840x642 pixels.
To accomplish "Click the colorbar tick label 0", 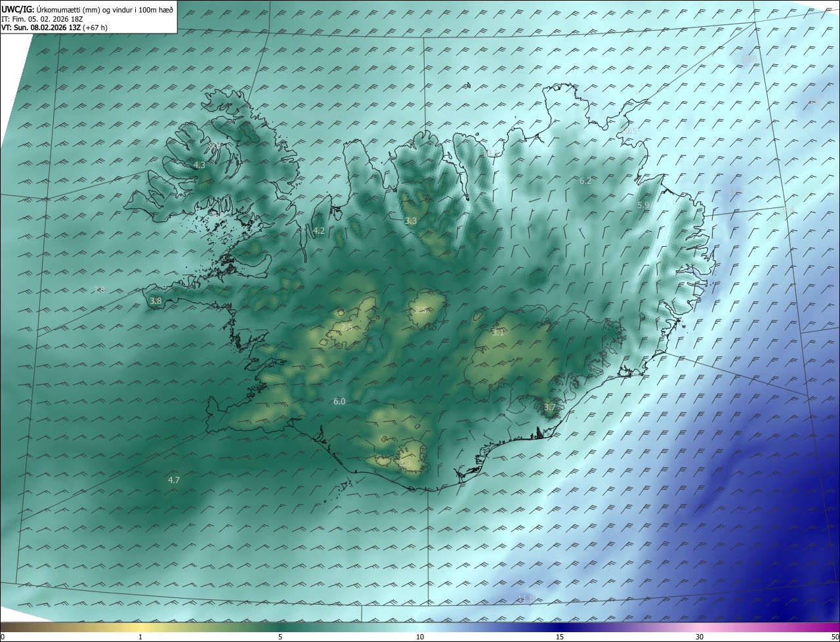I will coord(3,637).
